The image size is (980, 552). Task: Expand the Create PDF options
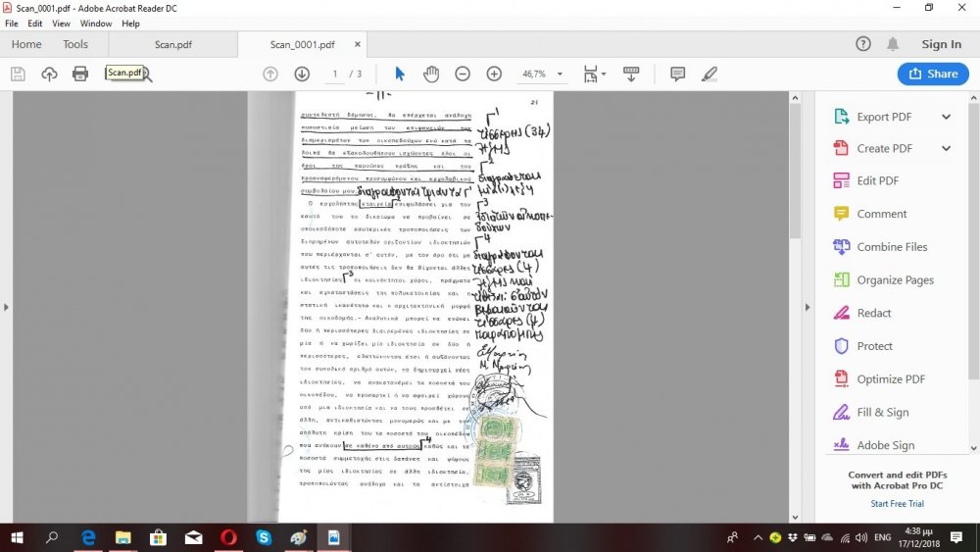946,148
